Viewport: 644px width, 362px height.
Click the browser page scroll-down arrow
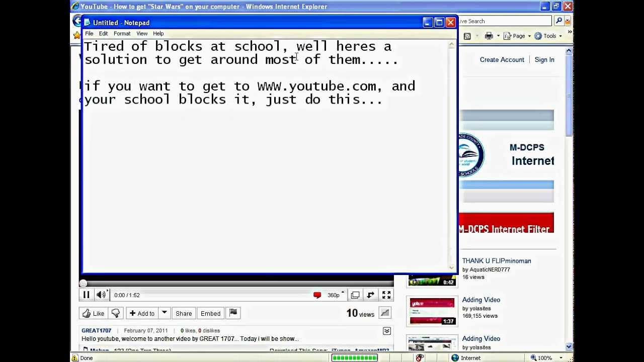[x=569, y=346]
